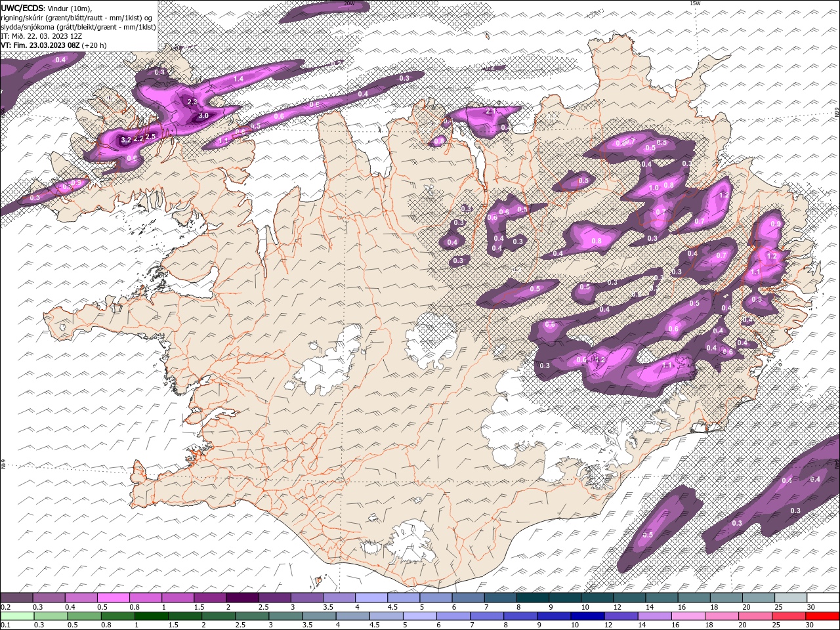
Task: Click the '20W' longitude label
Action: coord(349,3)
